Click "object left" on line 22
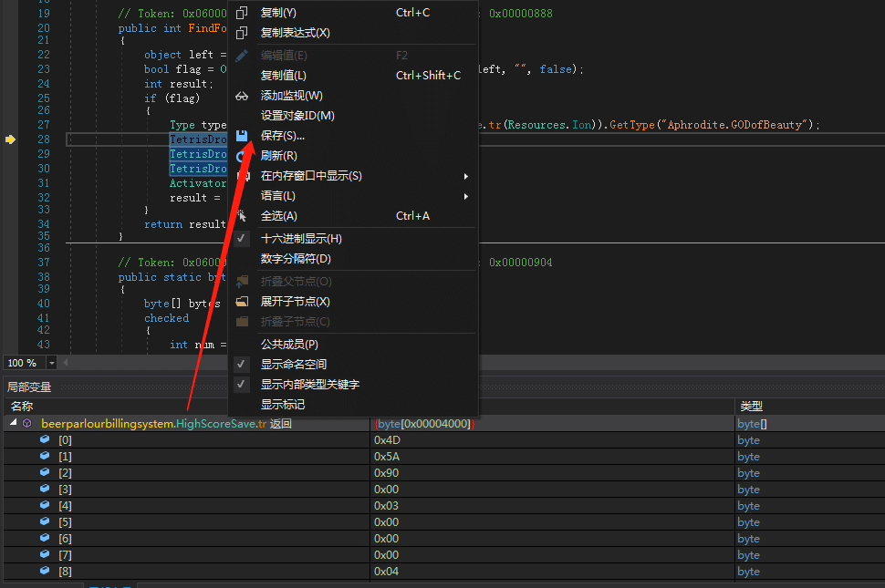This screenshot has width=885, height=588. 178,55
